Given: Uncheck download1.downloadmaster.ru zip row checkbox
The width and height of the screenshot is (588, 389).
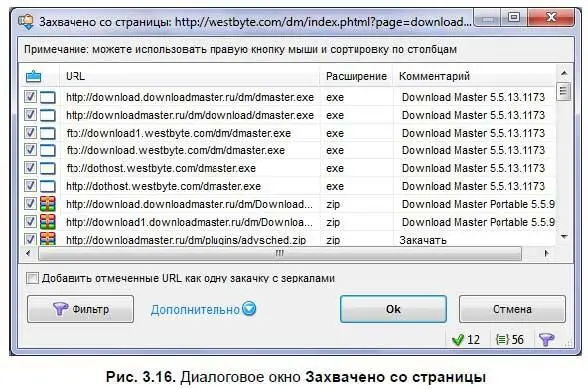Looking at the screenshot, I should [30, 221].
